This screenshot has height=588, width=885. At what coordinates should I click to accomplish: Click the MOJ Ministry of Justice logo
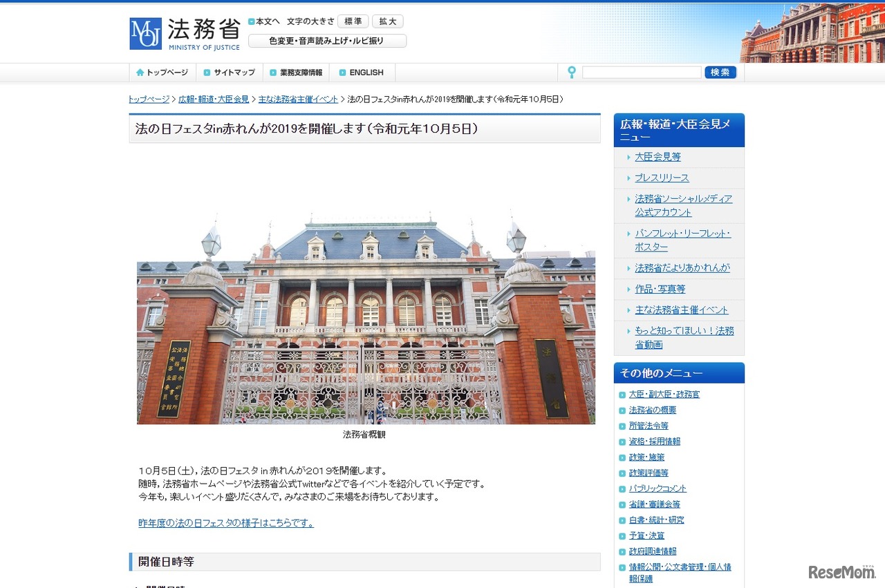145,32
